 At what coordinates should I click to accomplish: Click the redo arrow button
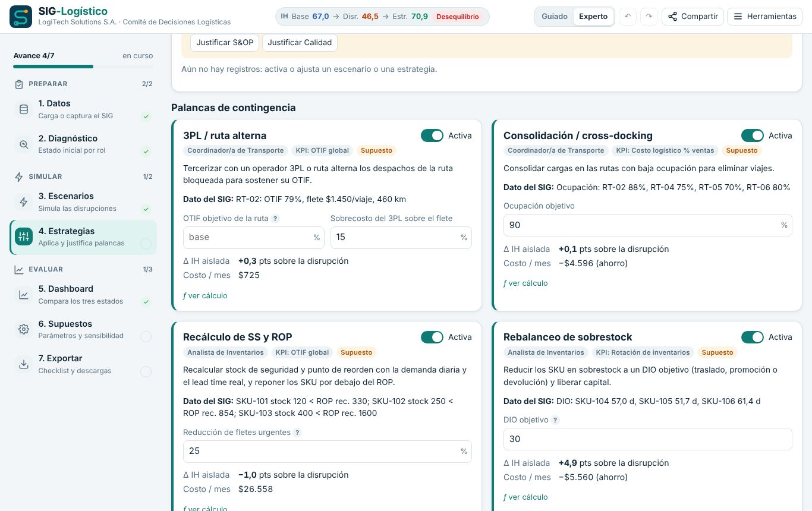point(649,17)
